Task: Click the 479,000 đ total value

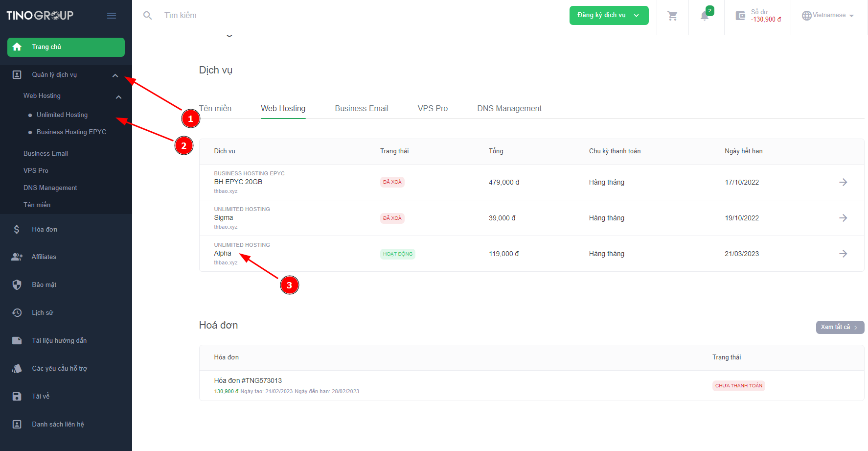Action: click(504, 182)
